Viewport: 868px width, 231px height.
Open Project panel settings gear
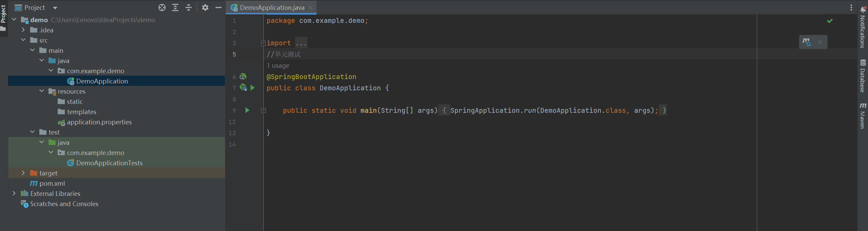(x=205, y=7)
